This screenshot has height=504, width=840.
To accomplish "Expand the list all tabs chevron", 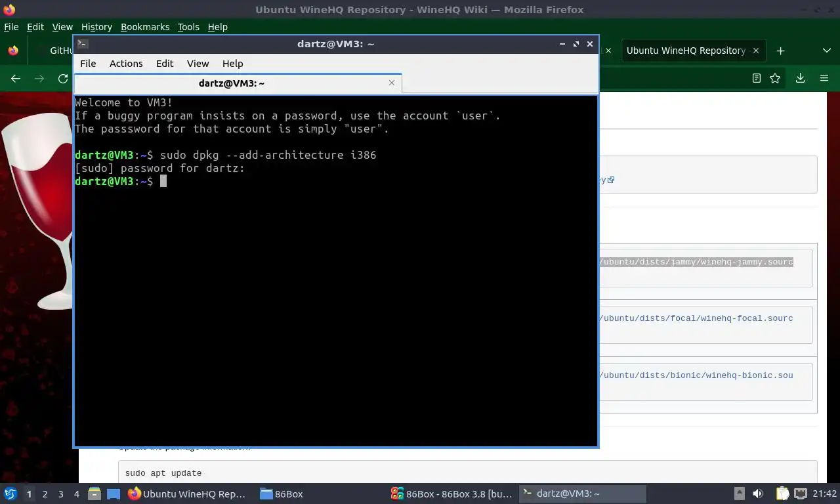I will [x=826, y=51].
